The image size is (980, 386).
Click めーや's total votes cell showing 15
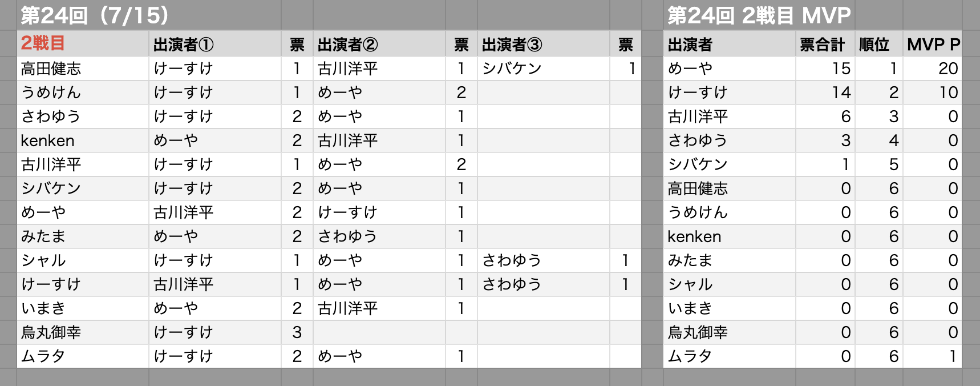coord(825,69)
